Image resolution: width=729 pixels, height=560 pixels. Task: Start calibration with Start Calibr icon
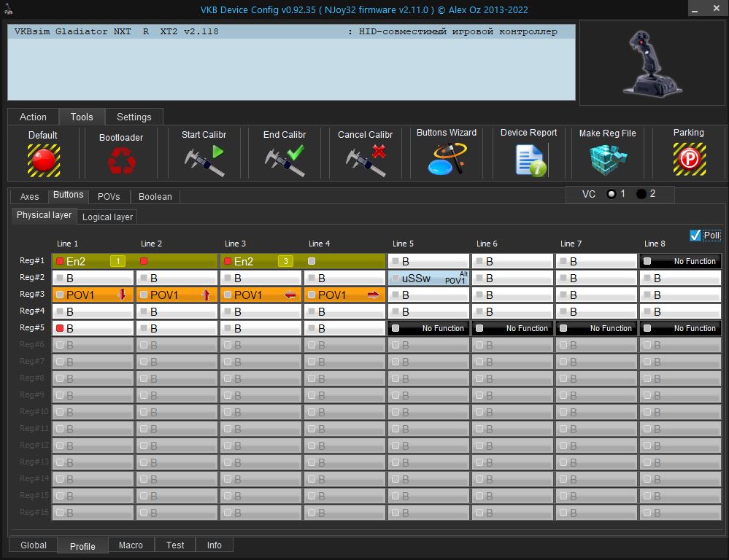tap(204, 160)
